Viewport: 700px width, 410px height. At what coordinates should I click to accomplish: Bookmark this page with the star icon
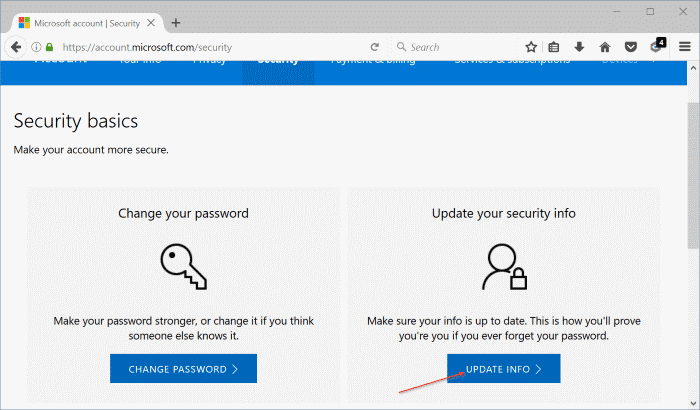pyautogui.click(x=531, y=47)
